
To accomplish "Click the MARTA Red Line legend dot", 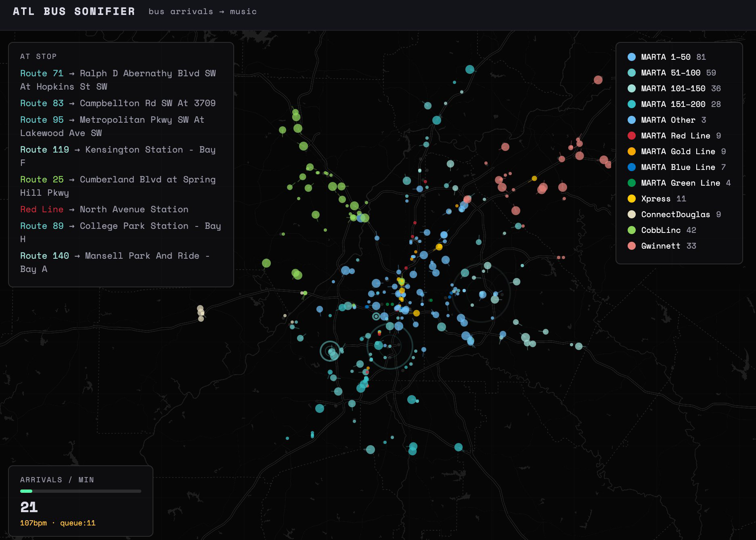I will (632, 136).
